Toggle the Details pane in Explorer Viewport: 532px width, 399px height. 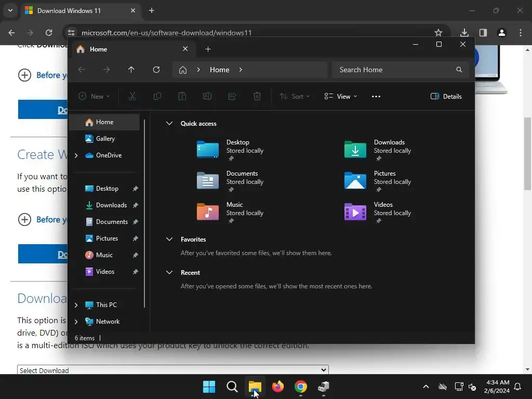(446, 96)
